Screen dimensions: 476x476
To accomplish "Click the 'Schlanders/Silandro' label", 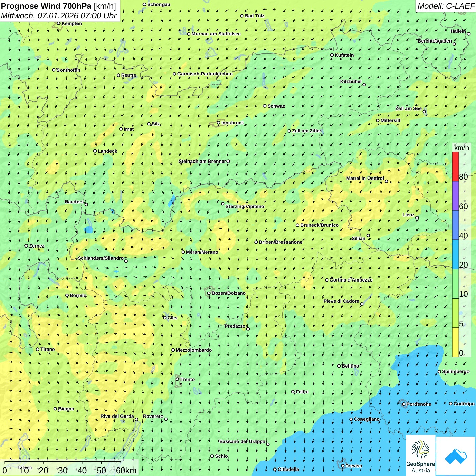I will point(101,258).
